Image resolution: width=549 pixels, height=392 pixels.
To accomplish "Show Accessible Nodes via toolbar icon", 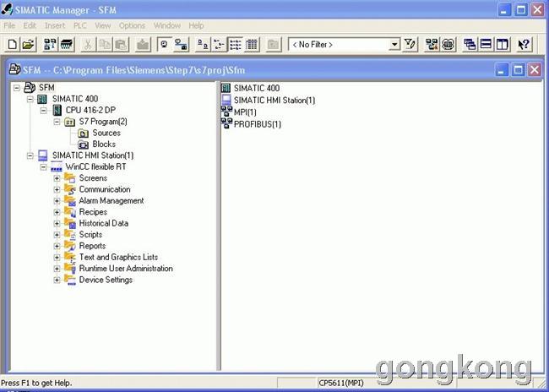I will click(50, 45).
